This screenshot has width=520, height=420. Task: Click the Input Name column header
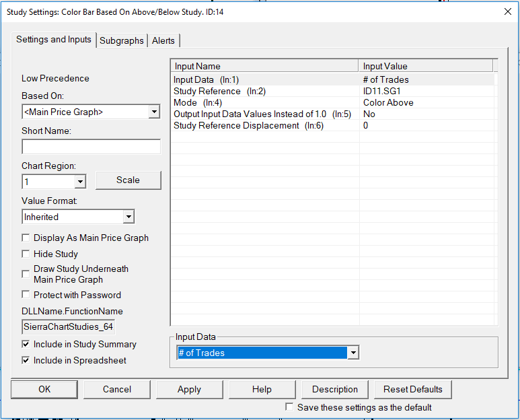(x=264, y=66)
